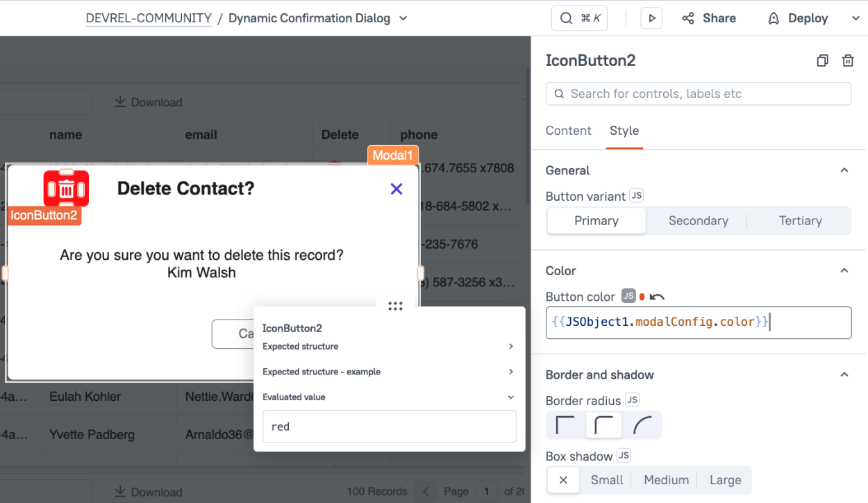Select the Tertiary button variant
This screenshot has width=868, height=503.
[x=799, y=220]
